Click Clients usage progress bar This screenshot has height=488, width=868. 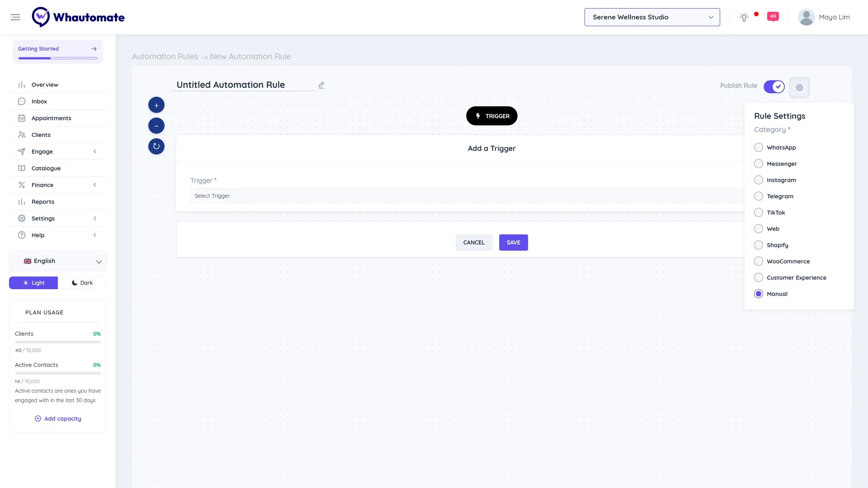[x=58, y=342]
